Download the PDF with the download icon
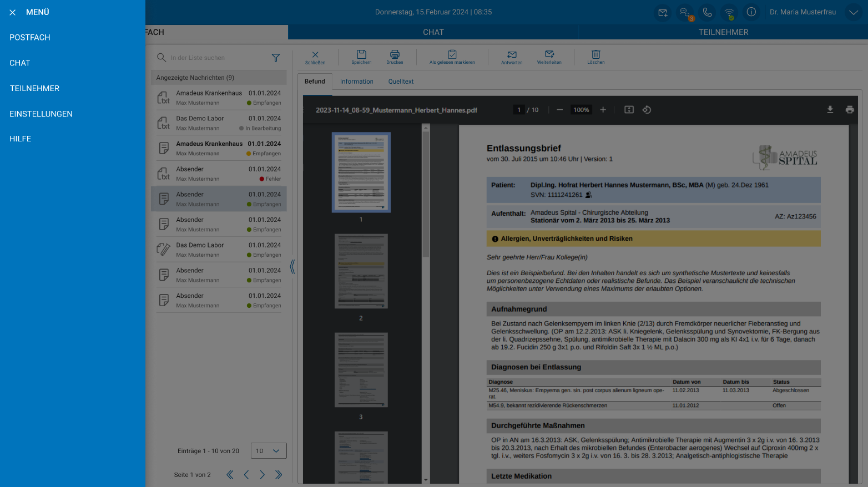Viewport: 868px width, 487px height. click(x=830, y=110)
